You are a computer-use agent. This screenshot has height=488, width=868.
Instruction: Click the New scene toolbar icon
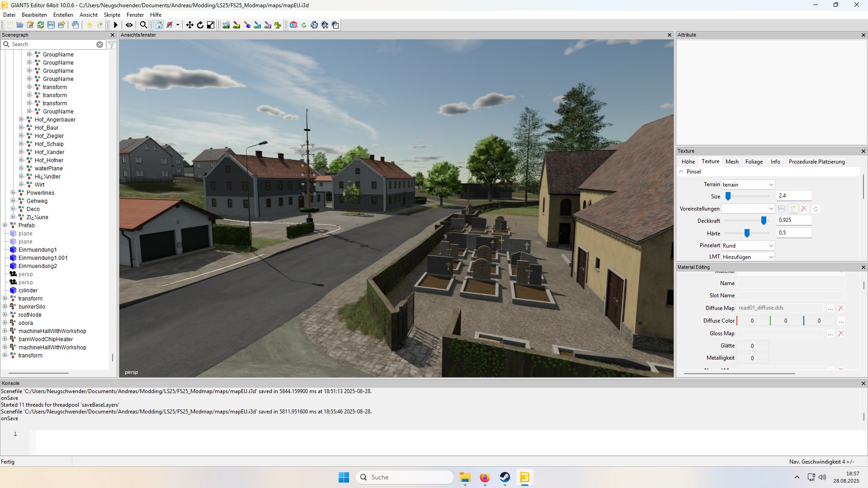[9, 25]
